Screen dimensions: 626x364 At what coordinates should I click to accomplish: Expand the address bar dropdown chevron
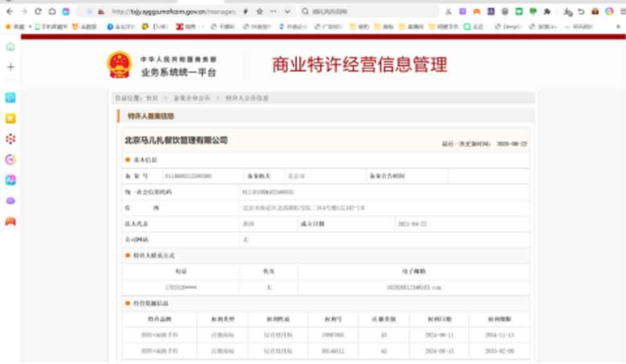(287, 11)
